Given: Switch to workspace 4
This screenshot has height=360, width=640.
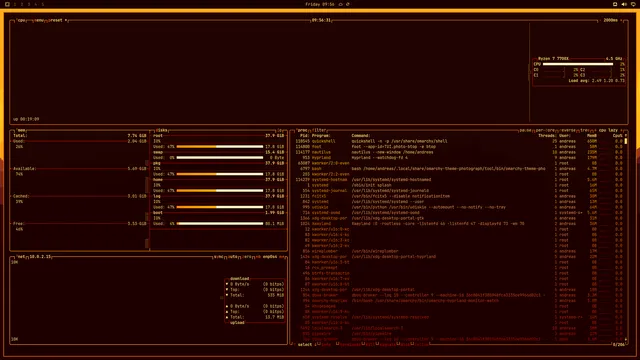Looking at the screenshot, I should 36,4.
